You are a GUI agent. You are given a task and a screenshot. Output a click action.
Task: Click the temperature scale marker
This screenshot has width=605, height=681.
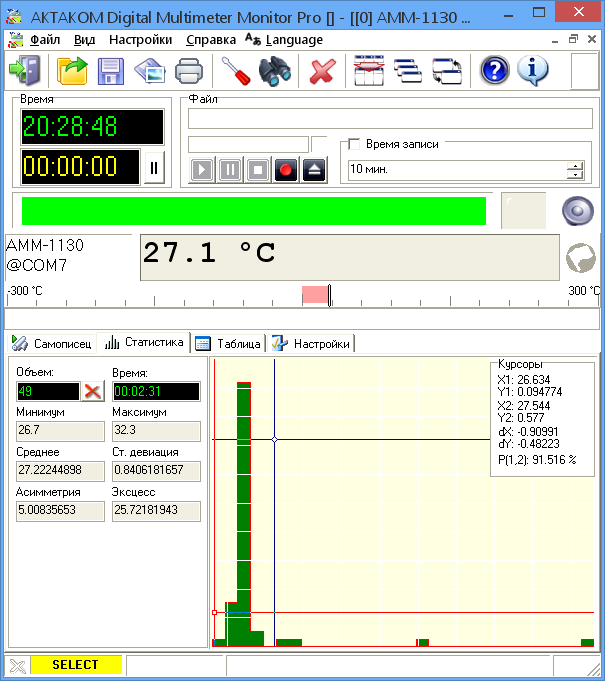(x=330, y=296)
